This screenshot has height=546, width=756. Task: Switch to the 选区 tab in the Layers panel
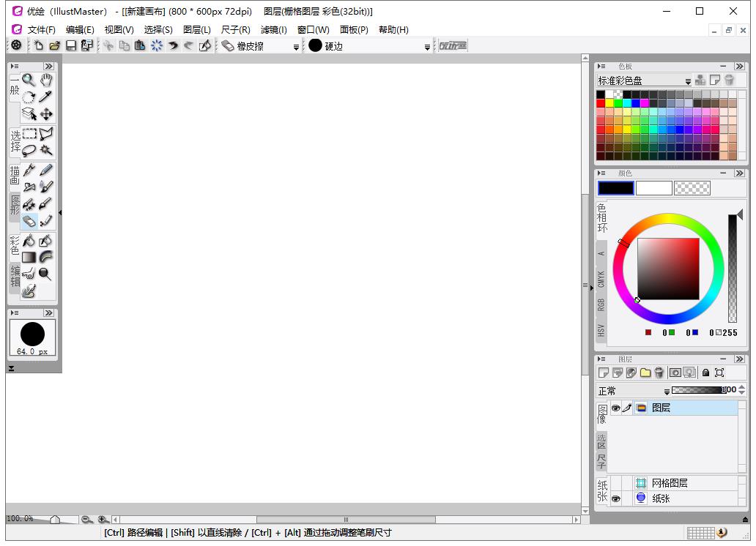pyautogui.click(x=601, y=441)
